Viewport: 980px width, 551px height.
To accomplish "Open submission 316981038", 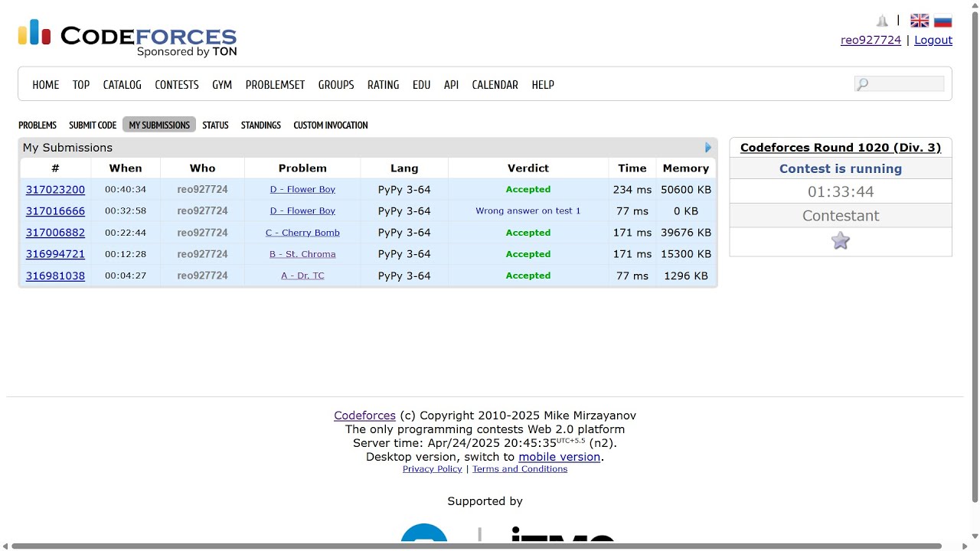I will coord(55,275).
